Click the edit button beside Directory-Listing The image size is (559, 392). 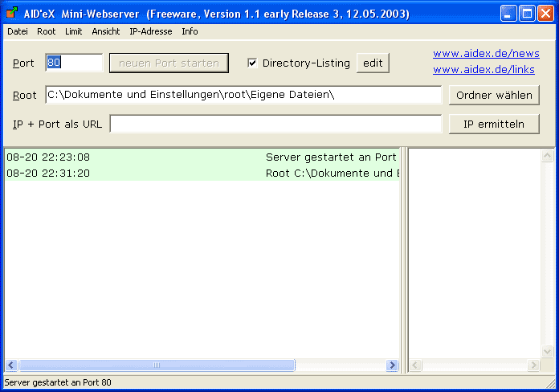coord(373,63)
